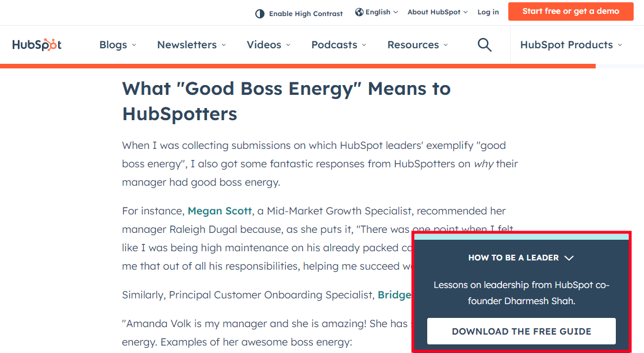Open search with the magnifying glass icon
This screenshot has width=644, height=353.
pos(485,45)
